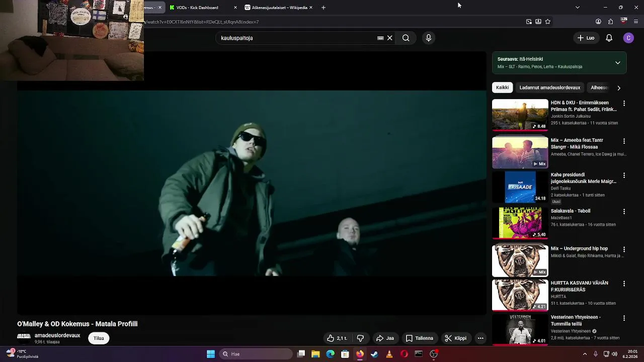Open OBS Studio from taskbar
Image resolution: width=644 pixels, height=362 pixels.
click(434, 354)
